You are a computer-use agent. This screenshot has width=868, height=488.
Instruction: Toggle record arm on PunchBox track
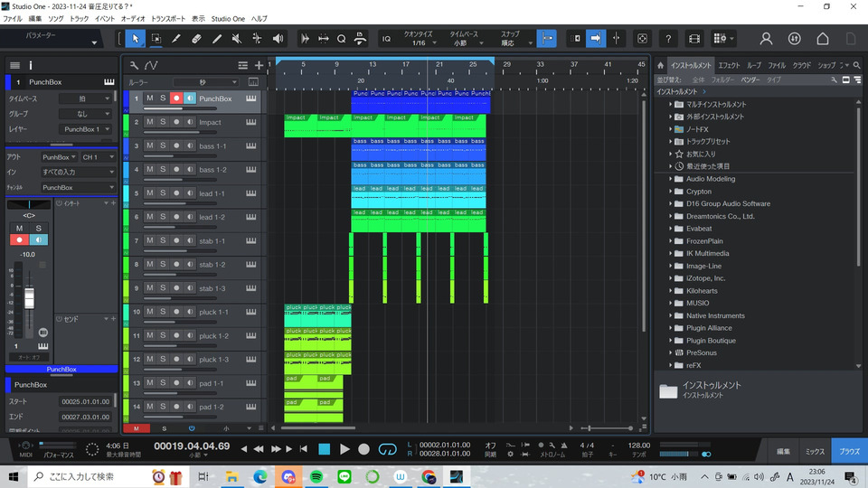click(x=176, y=99)
